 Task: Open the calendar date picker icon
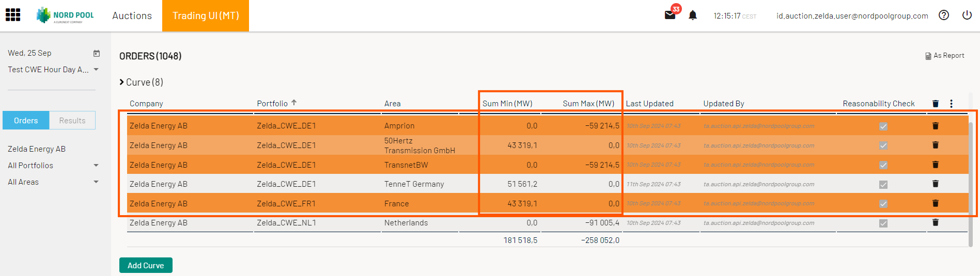click(97, 53)
